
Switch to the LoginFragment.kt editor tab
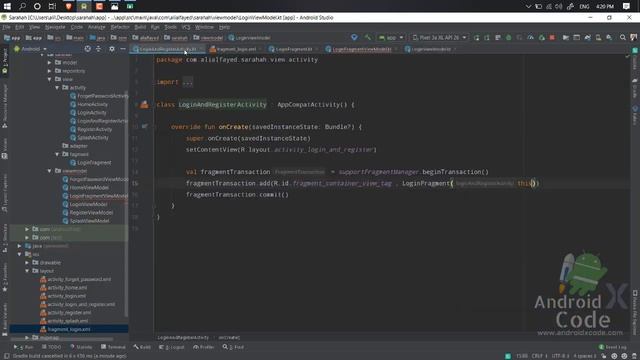(x=293, y=49)
